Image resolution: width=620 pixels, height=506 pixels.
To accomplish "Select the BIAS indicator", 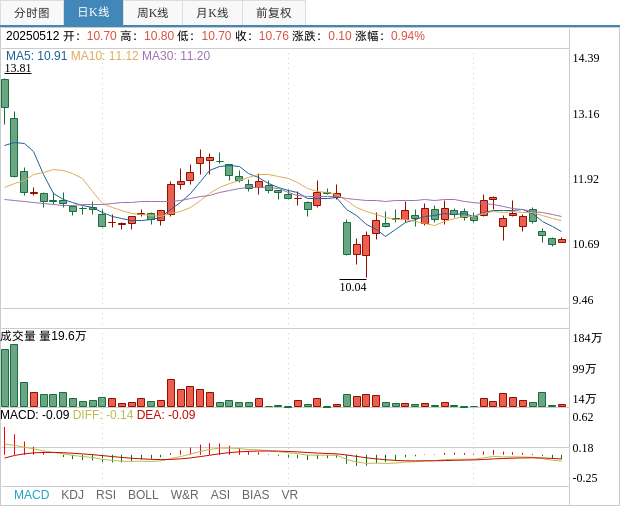I will click(x=255, y=495).
